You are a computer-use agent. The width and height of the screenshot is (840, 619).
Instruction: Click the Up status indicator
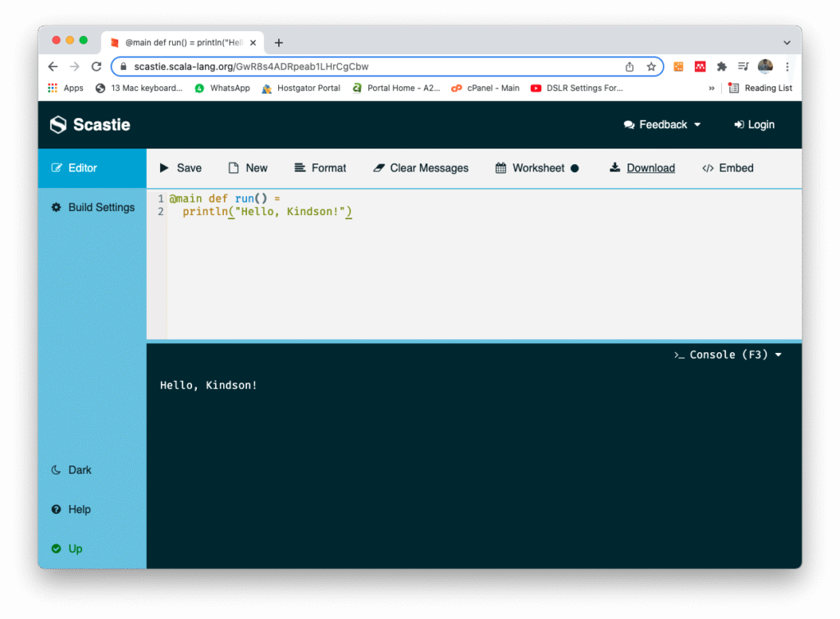point(66,548)
